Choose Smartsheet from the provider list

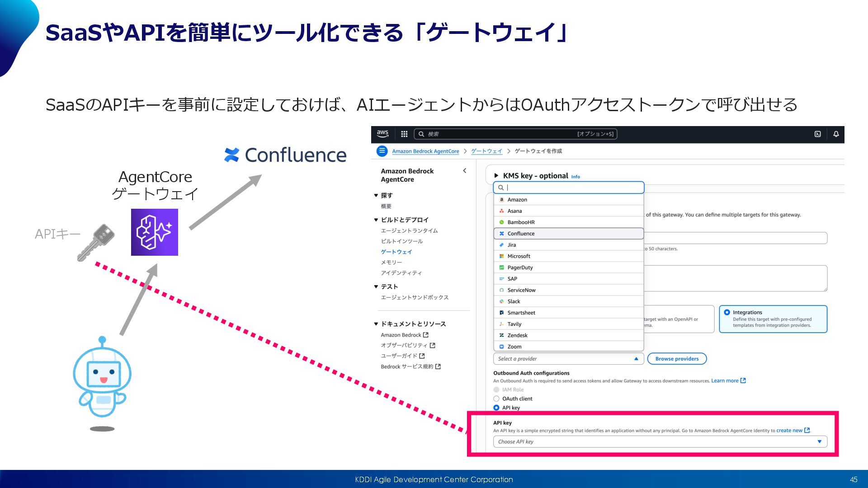[x=568, y=313]
